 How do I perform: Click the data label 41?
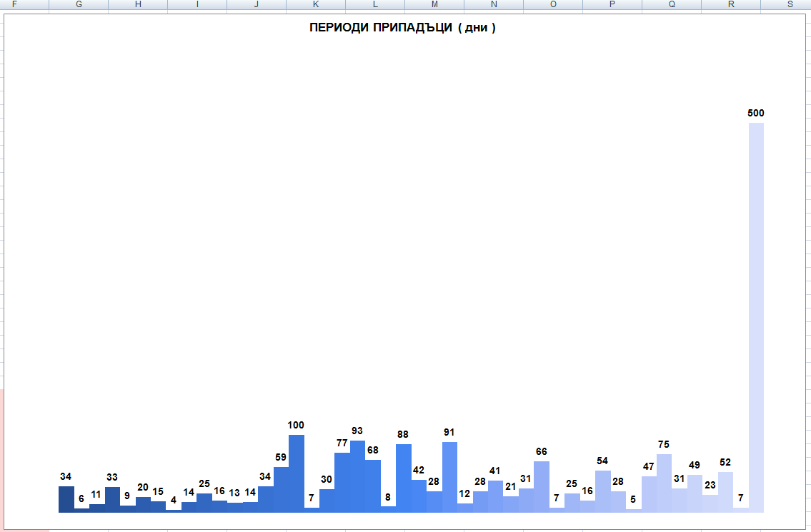(495, 471)
